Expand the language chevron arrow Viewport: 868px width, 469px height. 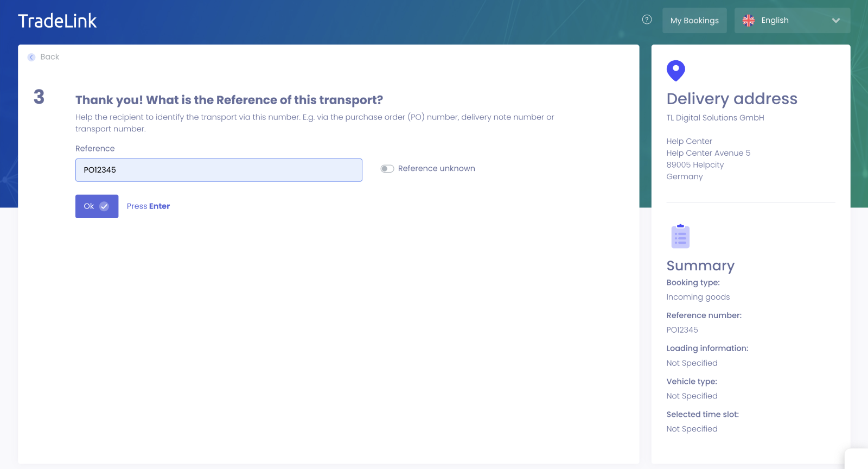point(835,21)
